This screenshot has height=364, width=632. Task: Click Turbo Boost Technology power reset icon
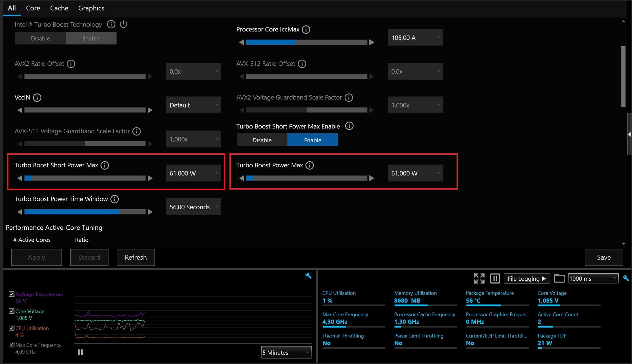click(x=123, y=24)
